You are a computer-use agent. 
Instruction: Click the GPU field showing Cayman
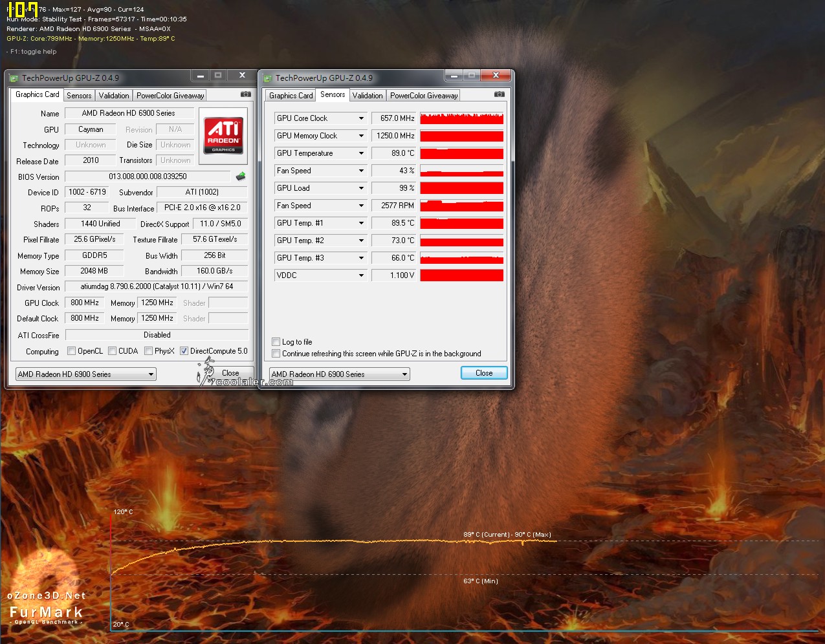pos(91,129)
